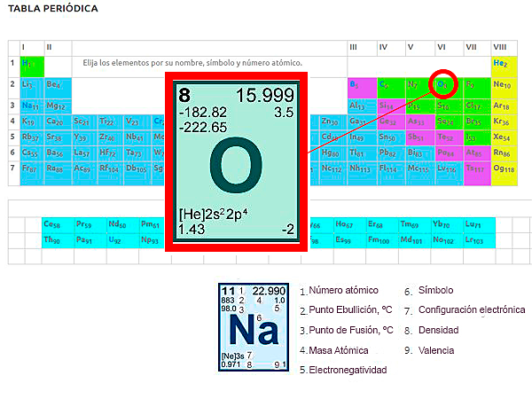Select the Beryllium Be4 cell
Viewport: 532px width, 399px height.
(x=58, y=88)
